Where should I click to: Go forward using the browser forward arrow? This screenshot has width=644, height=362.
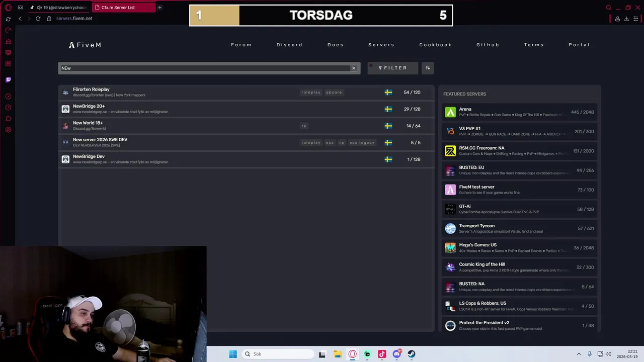[x=29, y=19]
